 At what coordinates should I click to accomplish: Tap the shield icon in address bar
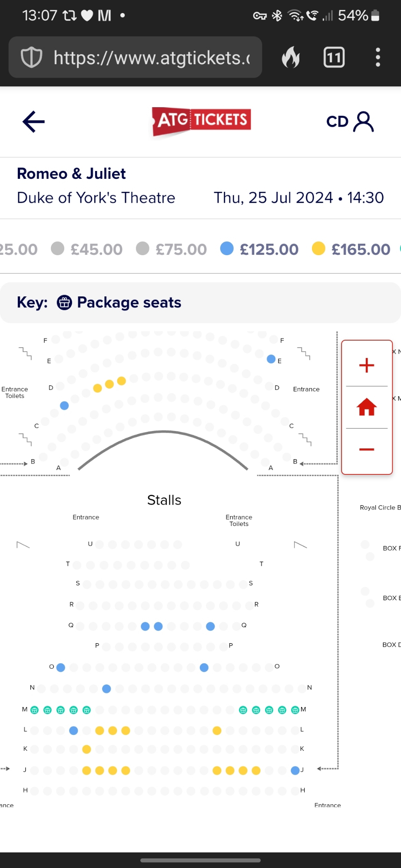click(32, 57)
